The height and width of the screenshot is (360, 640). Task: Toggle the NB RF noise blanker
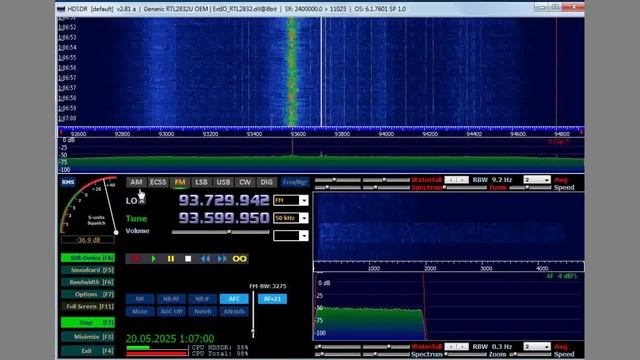(x=171, y=299)
